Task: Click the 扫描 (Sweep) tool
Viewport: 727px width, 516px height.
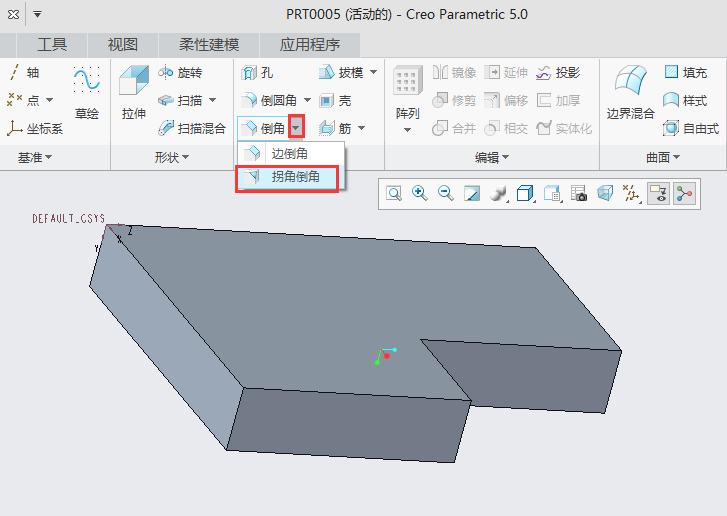Action: click(x=180, y=100)
